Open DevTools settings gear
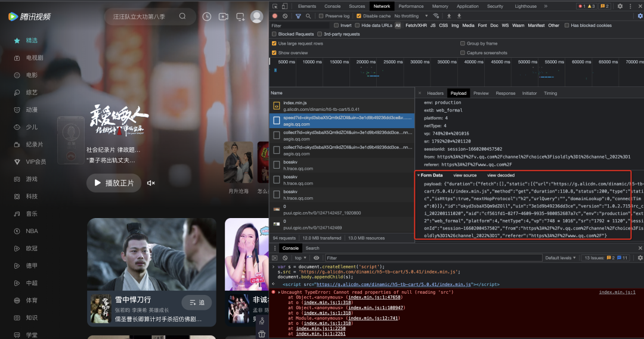Image resolution: width=644 pixels, height=339 pixels. coord(620,6)
